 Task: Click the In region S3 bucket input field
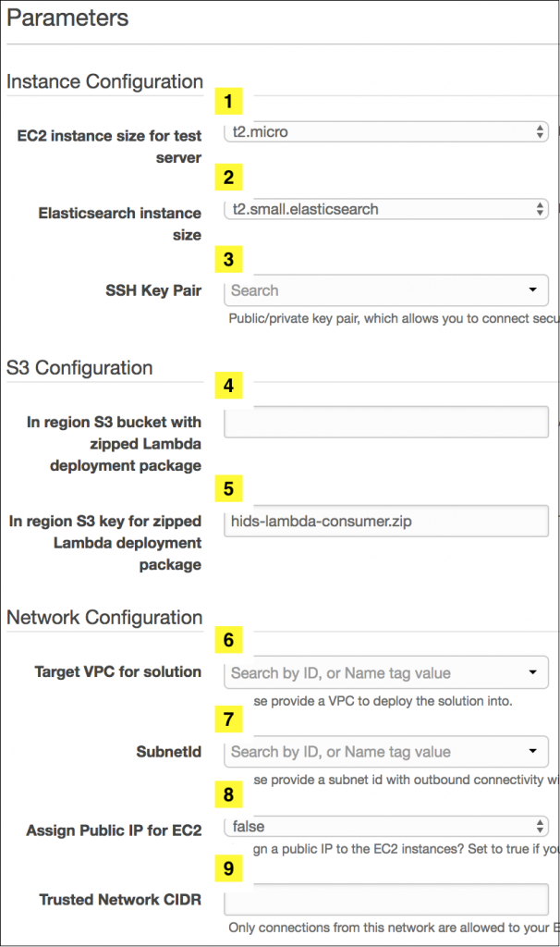(384, 422)
